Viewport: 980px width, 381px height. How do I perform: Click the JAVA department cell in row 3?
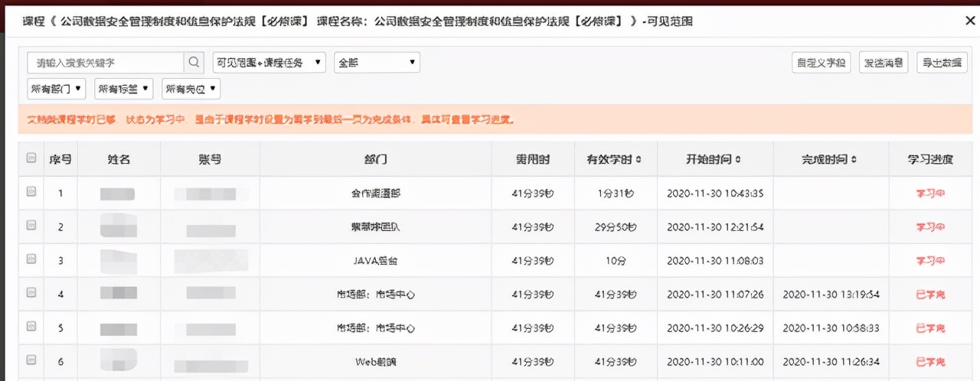375,261
